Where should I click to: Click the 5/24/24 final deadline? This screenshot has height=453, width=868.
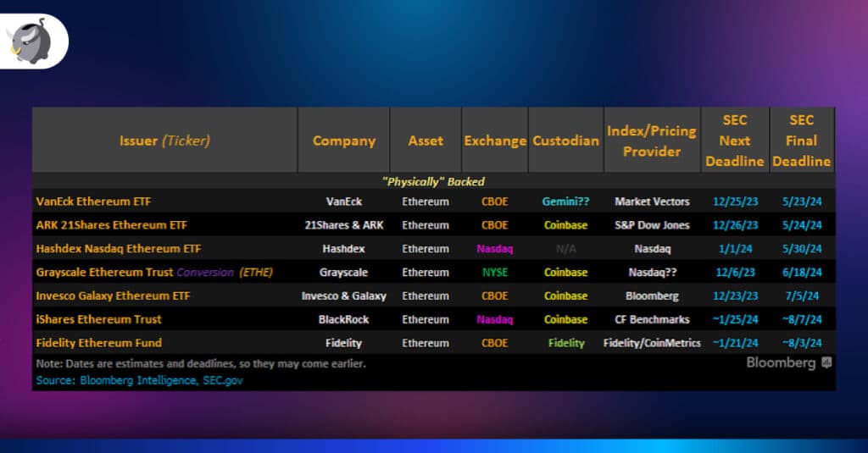[802, 225]
